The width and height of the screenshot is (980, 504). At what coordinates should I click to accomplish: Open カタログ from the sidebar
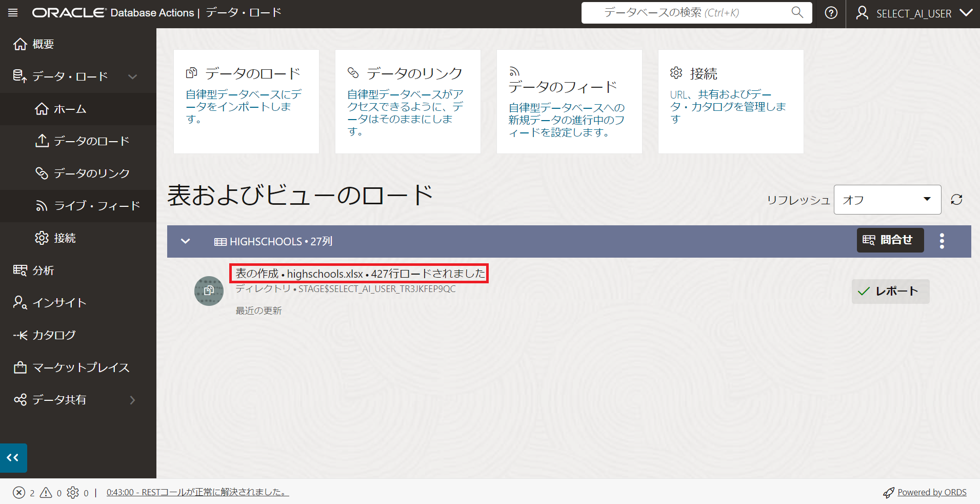(x=54, y=335)
